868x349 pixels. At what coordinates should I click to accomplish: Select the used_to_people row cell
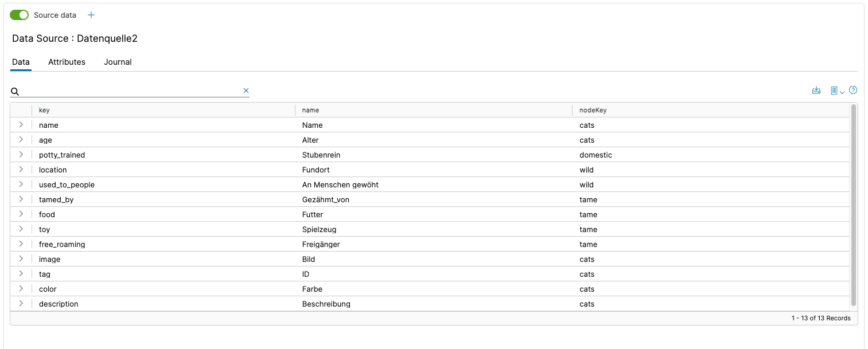pyautogui.click(x=67, y=185)
